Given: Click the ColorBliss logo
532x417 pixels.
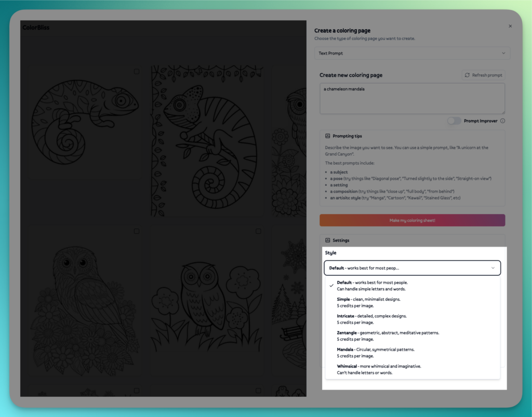Looking at the screenshot, I should click(x=36, y=28).
